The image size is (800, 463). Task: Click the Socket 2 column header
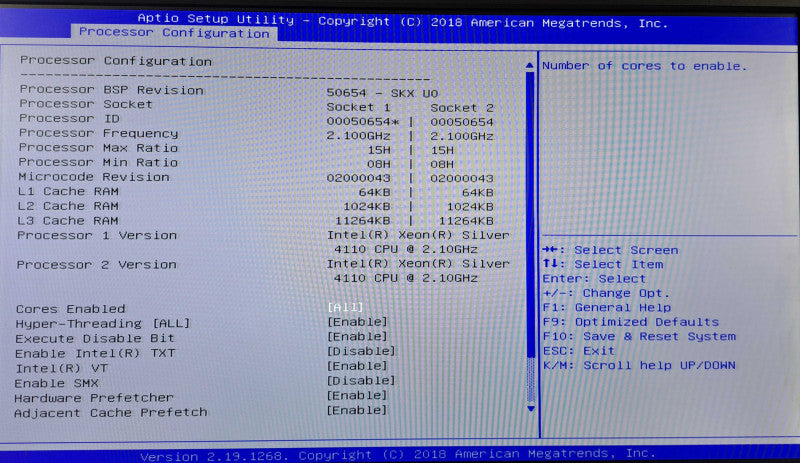(462, 108)
